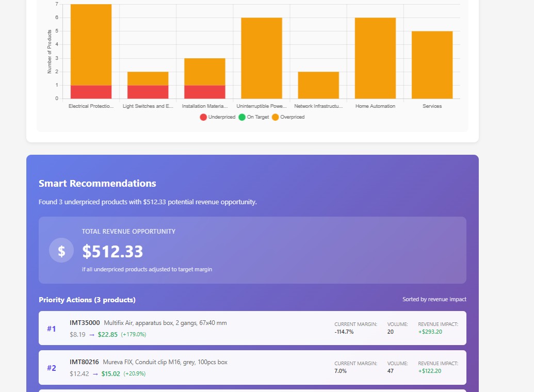
Task: Click the arrow icon between IMT80216 prices
Action: [x=96, y=373]
